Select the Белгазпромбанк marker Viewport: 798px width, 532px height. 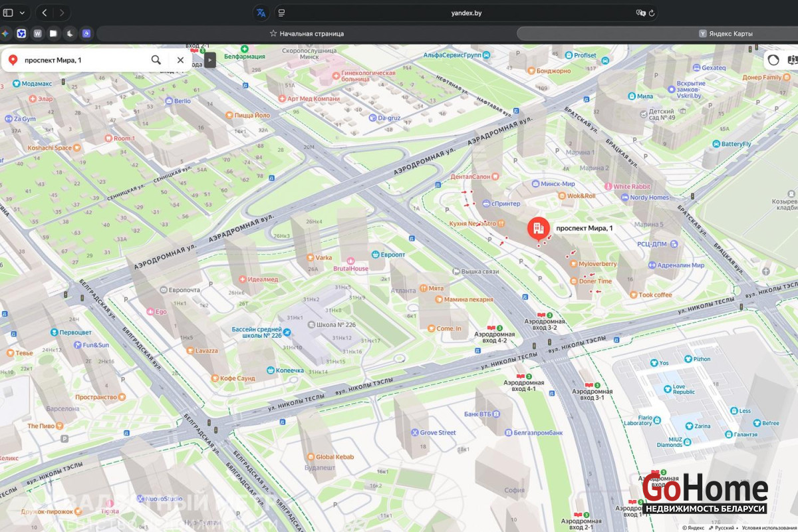point(507,432)
